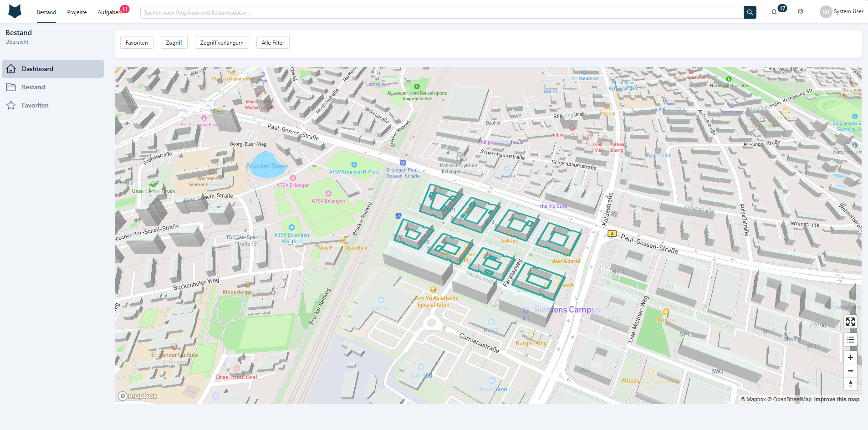Image resolution: width=868 pixels, height=430 pixels.
Task: Click the Erlangen Paul-Gossen-Straße station label
Action: [x=403, y=173]
